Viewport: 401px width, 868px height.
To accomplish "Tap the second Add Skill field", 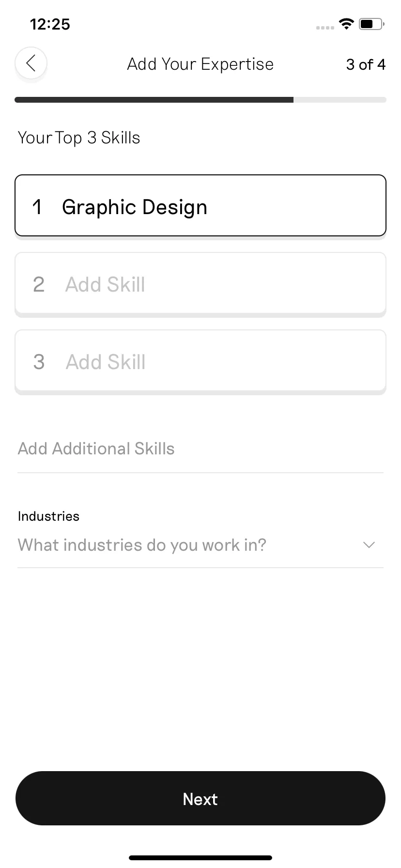I will [x=200, y=283].
